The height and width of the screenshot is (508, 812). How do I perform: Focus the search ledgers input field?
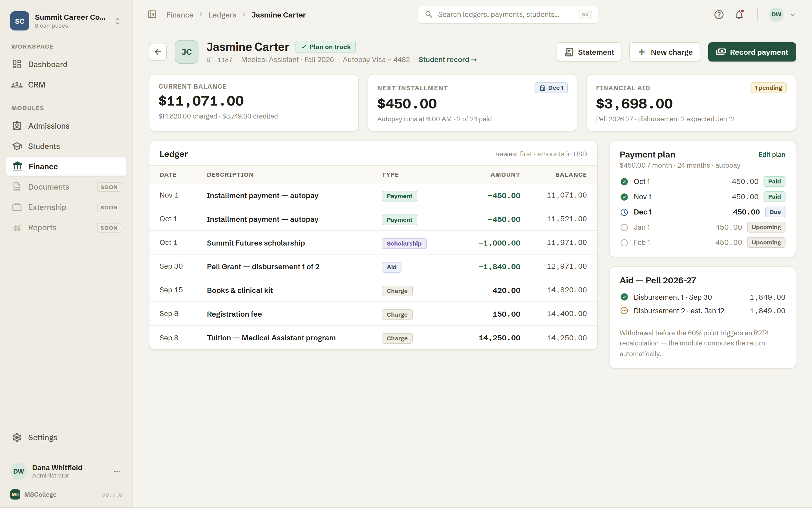click(x=508, y=14)
